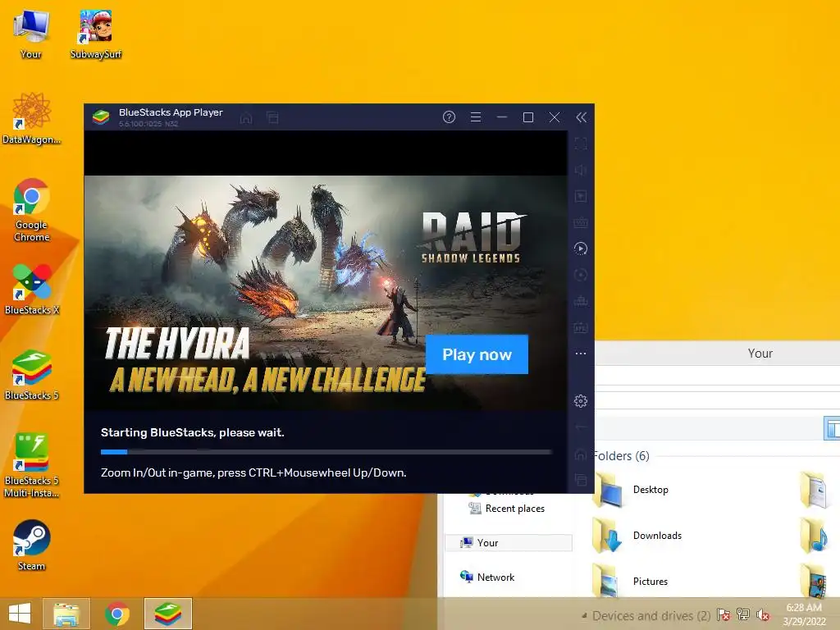Select the Your computer desktop icon
Viewport: 840px width, 630px height.
[x=31, y=34]
